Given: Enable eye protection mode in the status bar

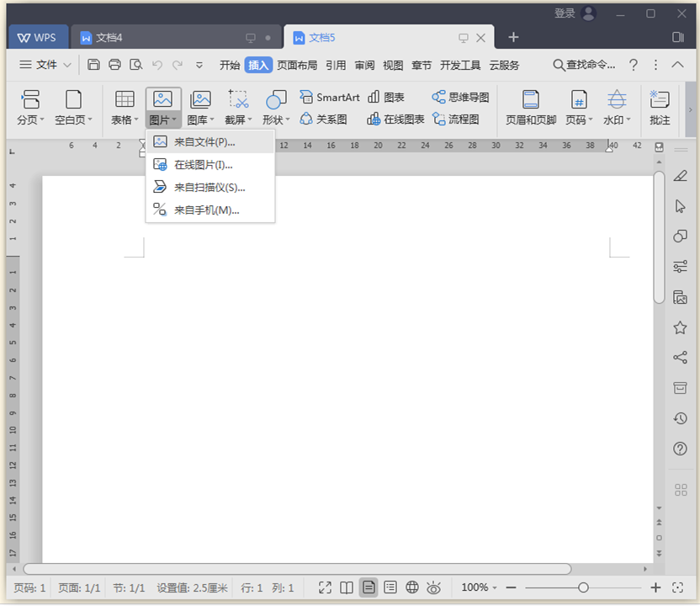Looking at the screenshot, I should 434,587.
